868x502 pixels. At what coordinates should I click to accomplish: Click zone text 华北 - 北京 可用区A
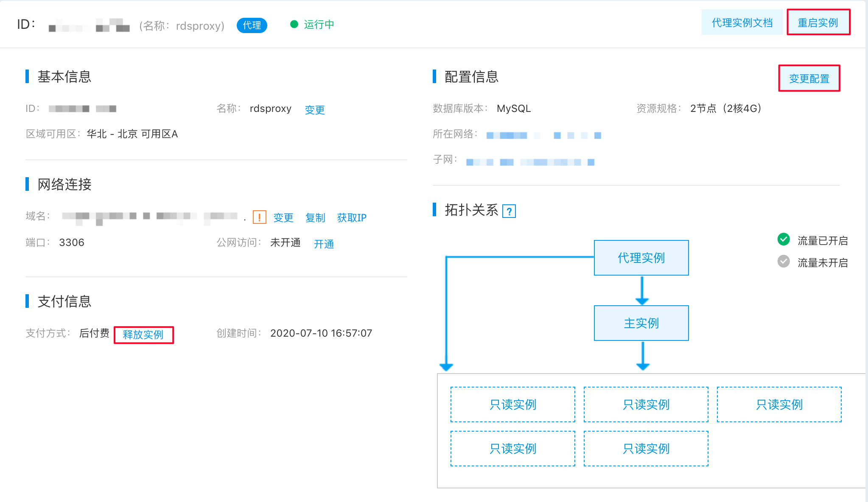pos(132,134)
